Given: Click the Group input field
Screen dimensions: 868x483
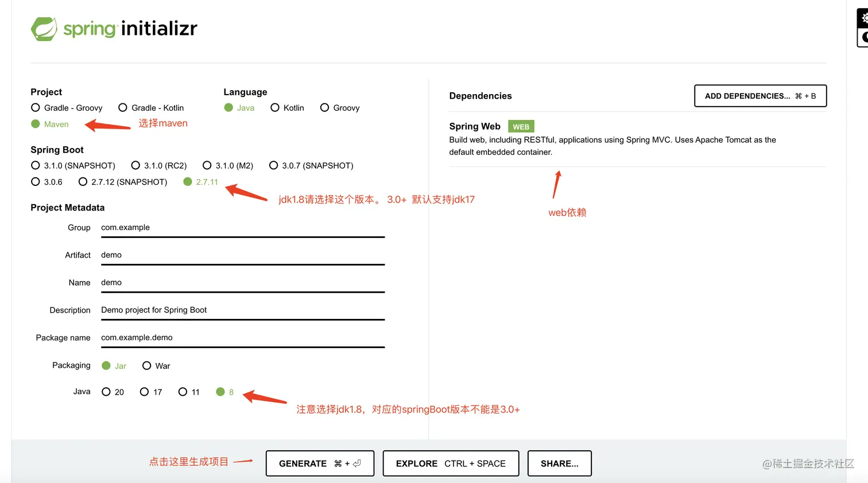Looking at the screenshot, I should tap(241, 227).
